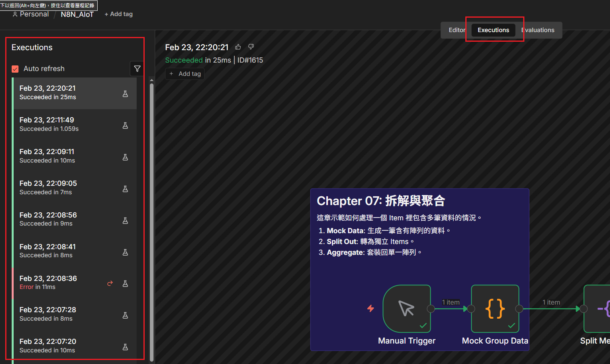Click the Manual Trigger node icon
Viewport: 610px width, 364px height.
point(407,309)
